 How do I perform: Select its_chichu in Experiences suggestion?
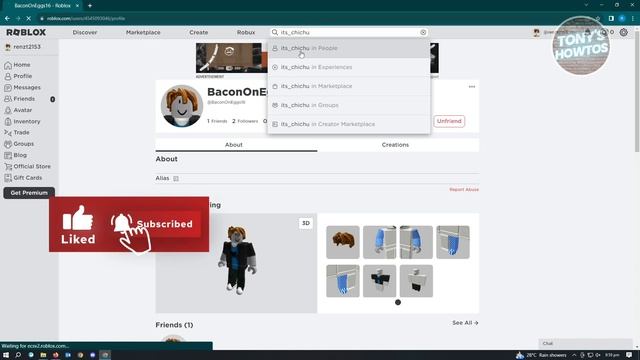349,67
